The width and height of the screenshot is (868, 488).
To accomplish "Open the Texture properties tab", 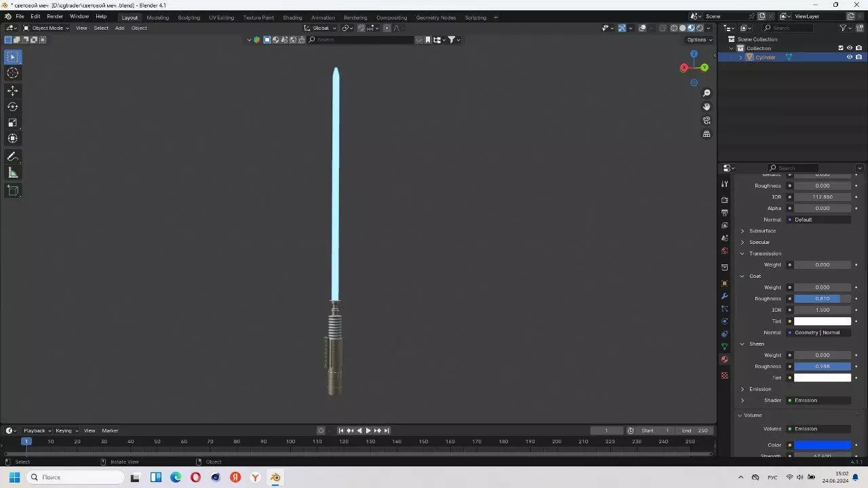I will [725, 375].
